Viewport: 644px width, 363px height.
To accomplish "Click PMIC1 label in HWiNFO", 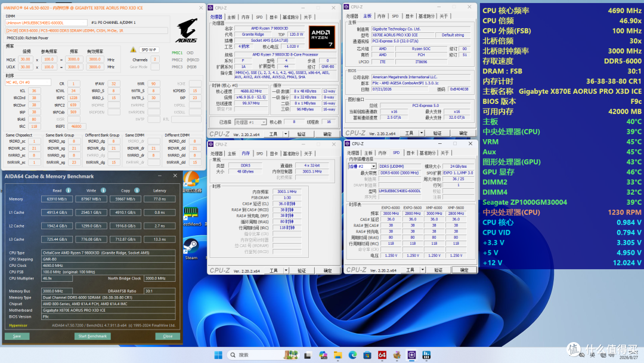I will click(177, 53).
